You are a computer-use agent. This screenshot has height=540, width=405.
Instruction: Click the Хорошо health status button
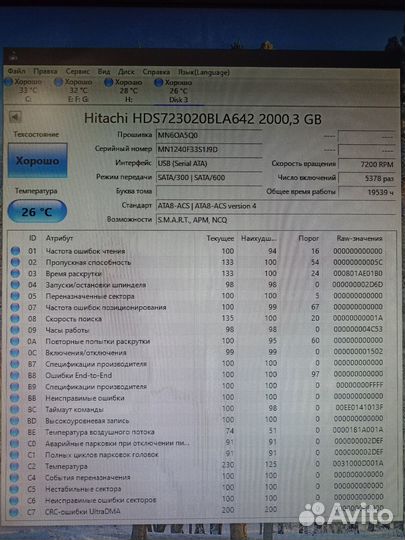pos(37,160)
